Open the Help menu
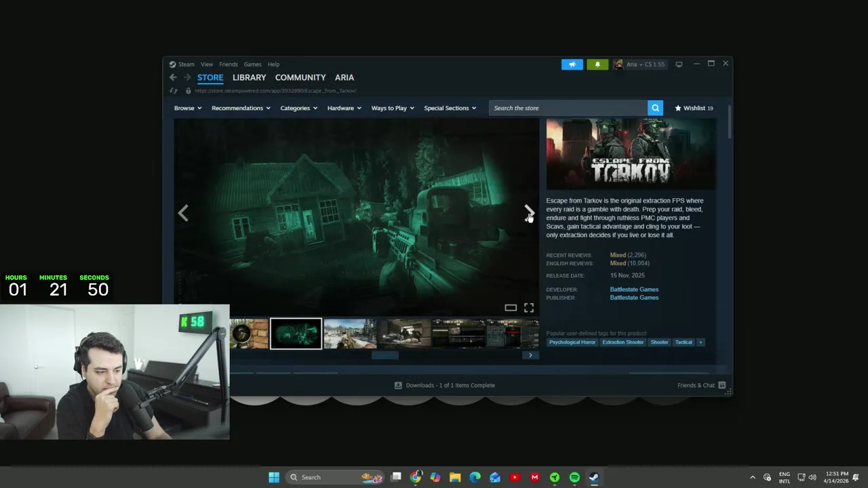This screenshot has height=488, width=868. (273, 64)
